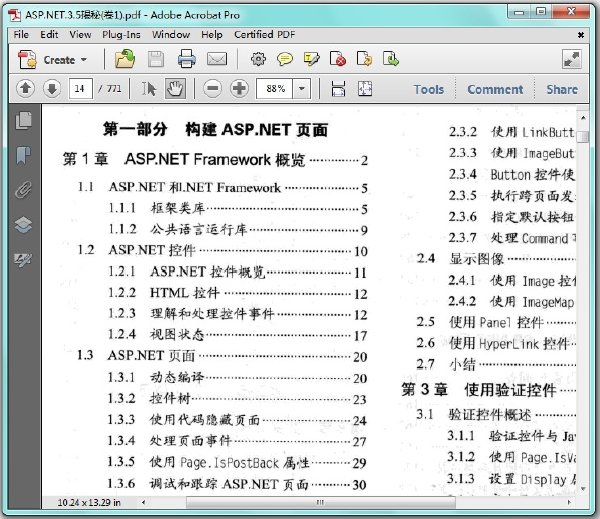Click the Save floppy disk icon
Image resolution: width=600 pixels, height=519 pixels.
[156, 59]
